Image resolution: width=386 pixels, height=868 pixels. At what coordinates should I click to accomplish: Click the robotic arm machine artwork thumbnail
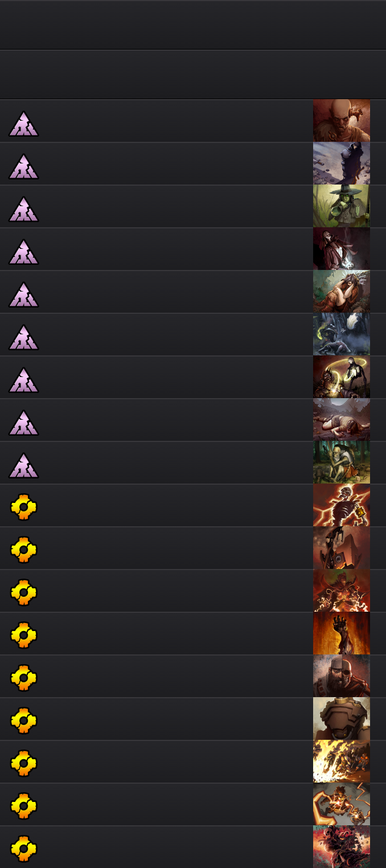click(x=342, y=548)
